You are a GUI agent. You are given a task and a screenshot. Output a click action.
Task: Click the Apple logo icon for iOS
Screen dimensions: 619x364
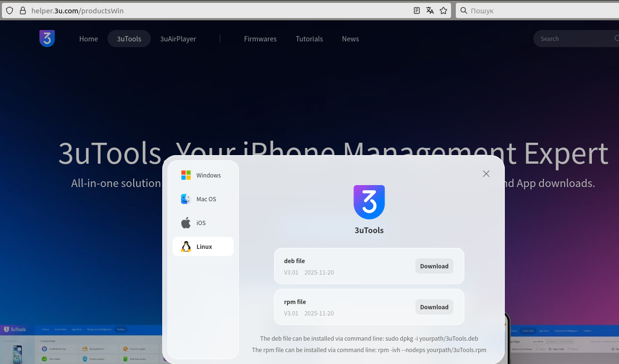[x=186, y=223]
